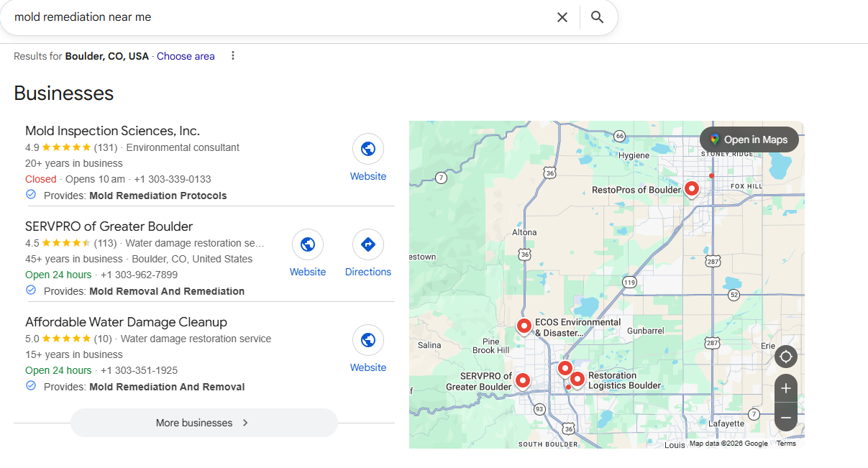Click phone number +1 303-351-1925

[139, 370]
